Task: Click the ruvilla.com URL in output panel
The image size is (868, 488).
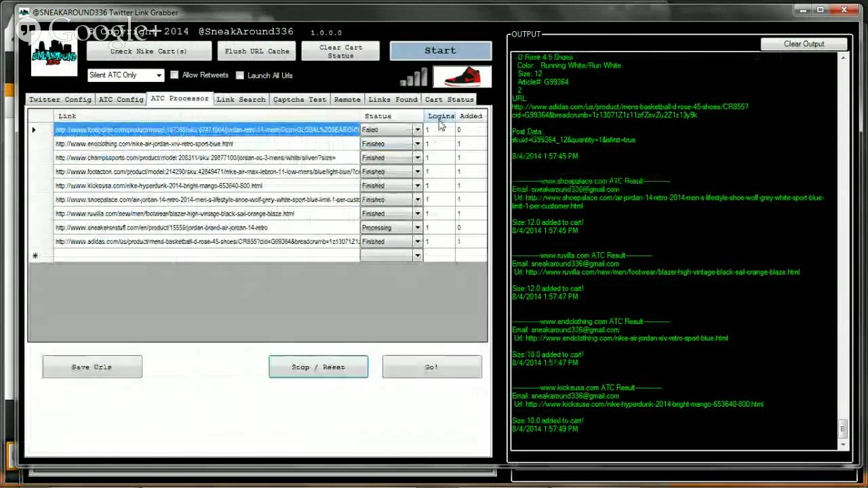Action: click(663, 272)
